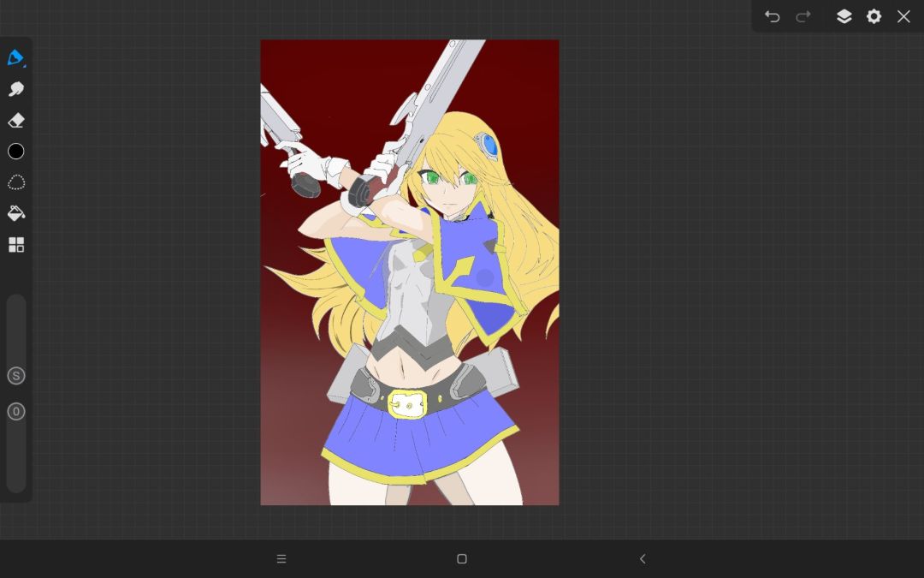The image size is (924, 578).
Task: Tap the S size indicator button
Action: (x=16, y=376)
